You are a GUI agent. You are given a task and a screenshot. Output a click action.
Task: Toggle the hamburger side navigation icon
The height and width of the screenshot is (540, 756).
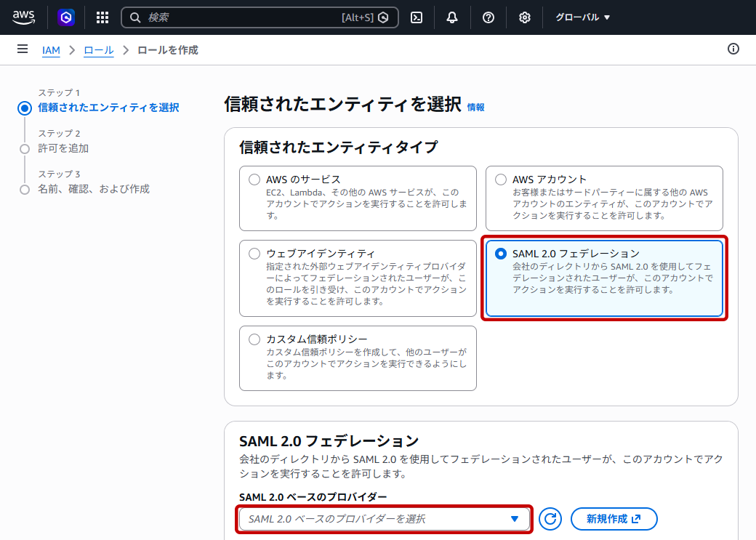coord(23,49)
